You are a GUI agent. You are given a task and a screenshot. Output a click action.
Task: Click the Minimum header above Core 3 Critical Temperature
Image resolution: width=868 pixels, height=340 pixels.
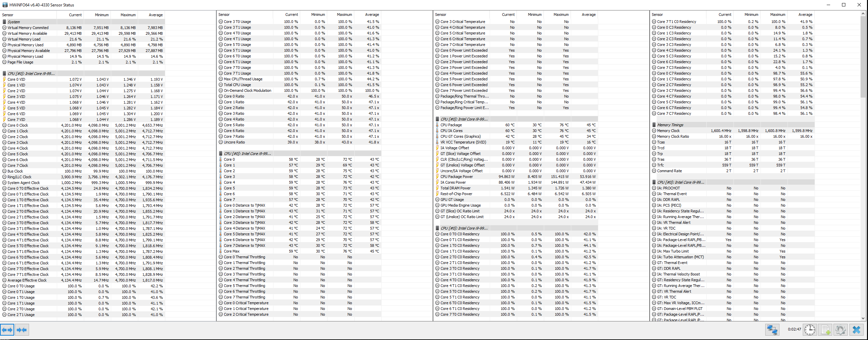530,15
